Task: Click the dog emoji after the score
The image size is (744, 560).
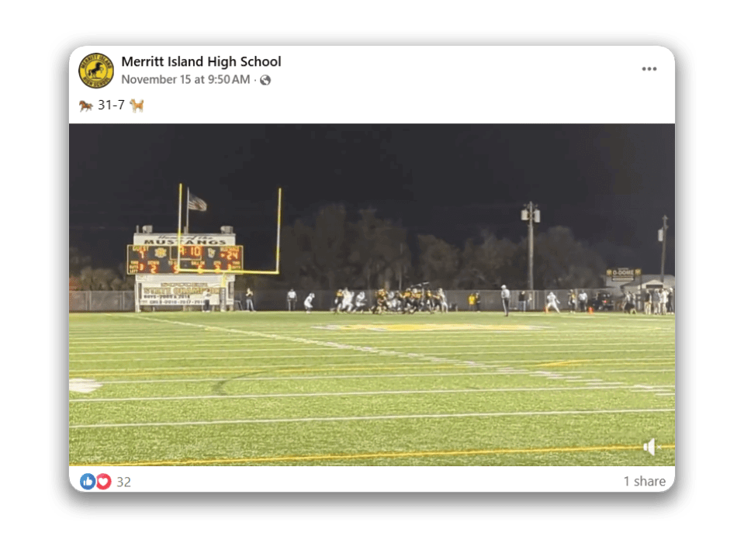Action: [x=137, y=105]
